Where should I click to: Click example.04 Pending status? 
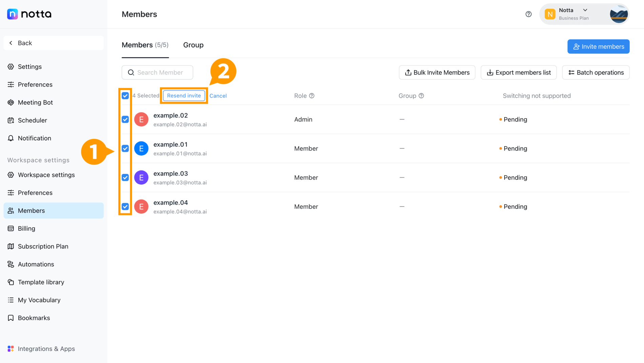[x=513, y=207]
